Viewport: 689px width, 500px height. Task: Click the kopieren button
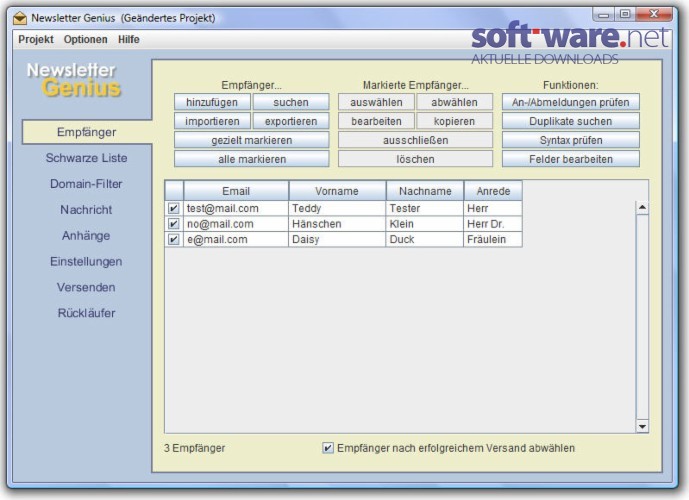coord(454,121)
